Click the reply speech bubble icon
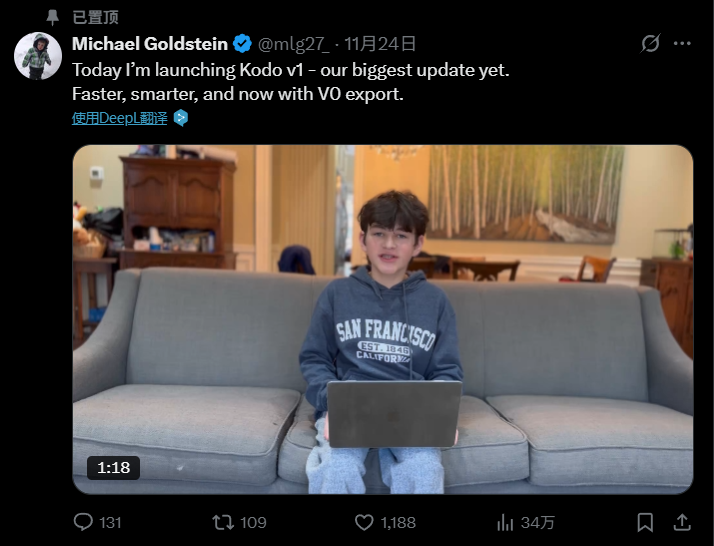The height and width of the screenshot is (546, 714). [x=84, y=522]
